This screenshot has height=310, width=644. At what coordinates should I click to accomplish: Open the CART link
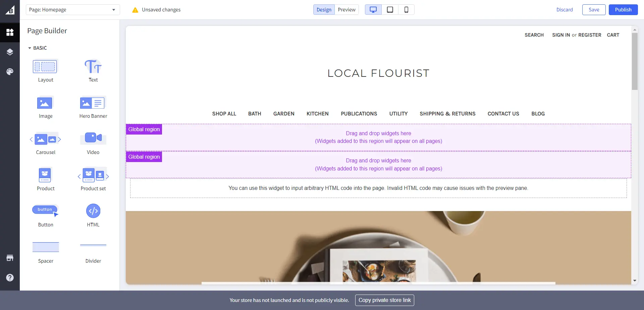tap(613, 35)
